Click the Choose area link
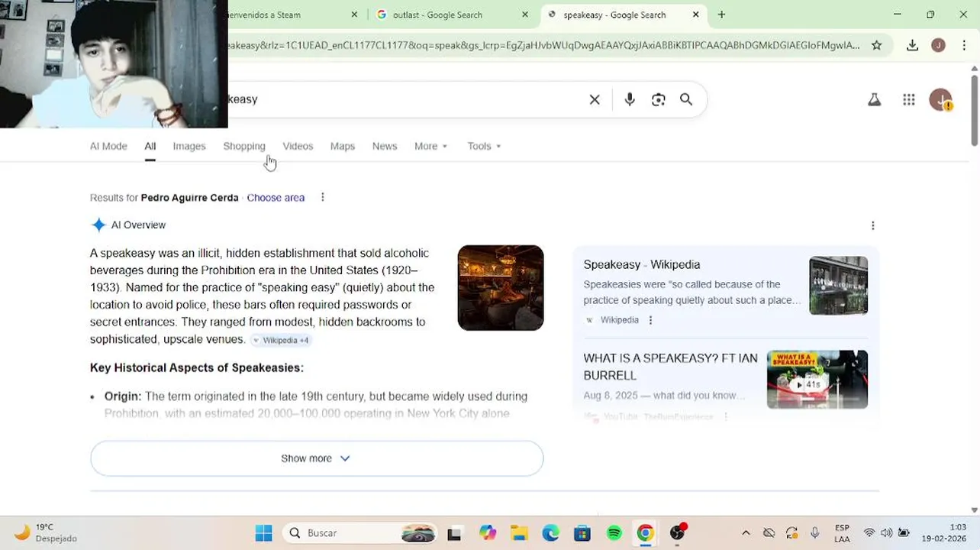Image resolution: width=980 pixels, height=550 pixels. coord(276,197)
